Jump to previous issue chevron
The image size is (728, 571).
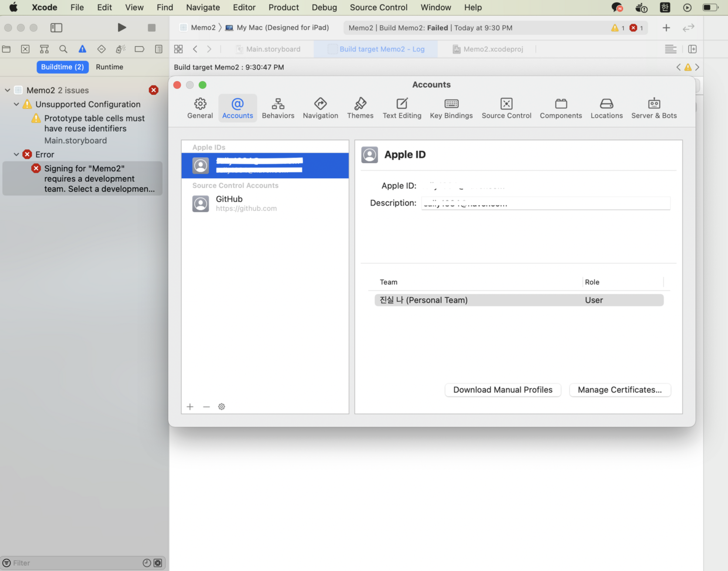point(678,67)
